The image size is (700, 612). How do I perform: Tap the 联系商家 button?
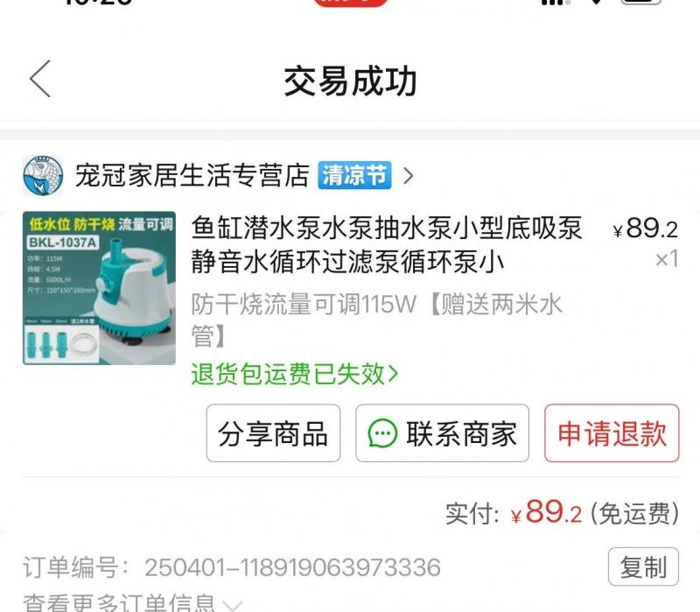(442, 433)
